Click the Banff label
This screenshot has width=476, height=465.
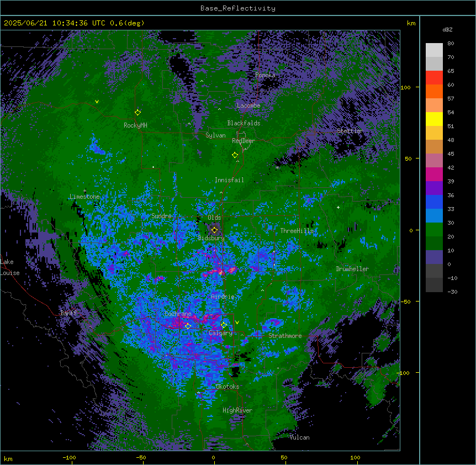coord(68,313)
